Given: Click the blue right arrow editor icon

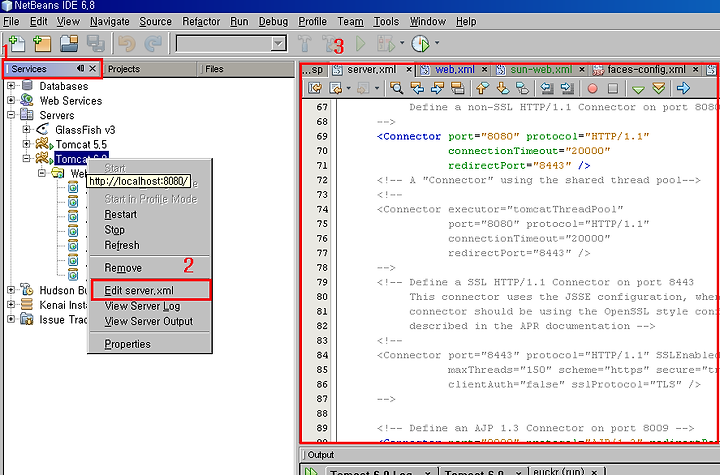Looking at the screenshot, I should (683, 88).
